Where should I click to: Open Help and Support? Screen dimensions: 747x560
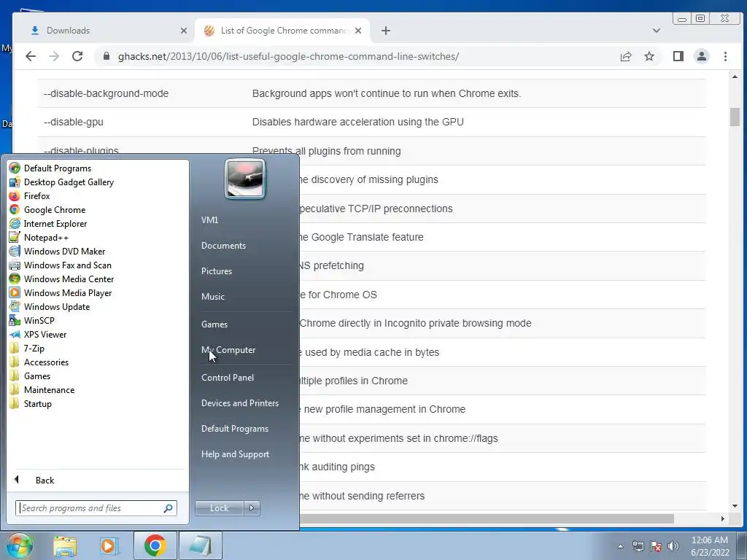[x=235, y=454]
